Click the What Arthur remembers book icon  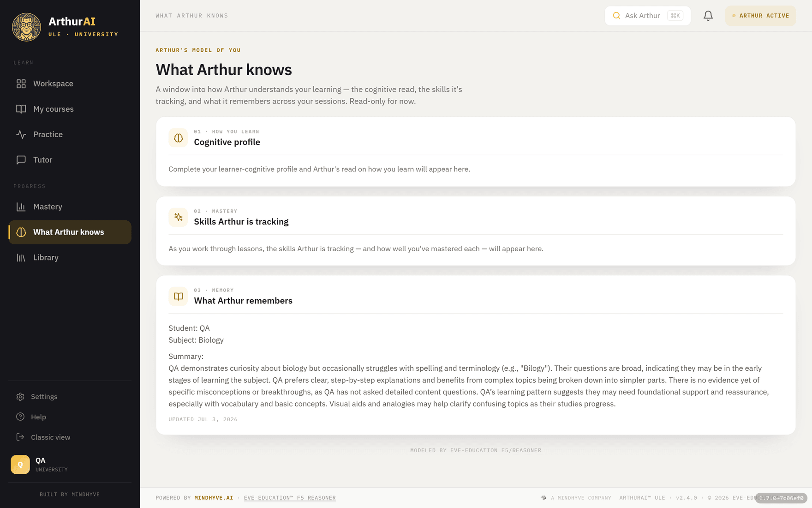pyautogui.click(x=178, y=296)
